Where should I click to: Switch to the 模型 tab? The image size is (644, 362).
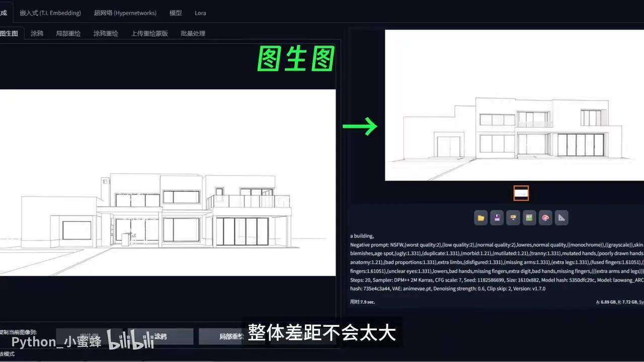click(176, 13)
